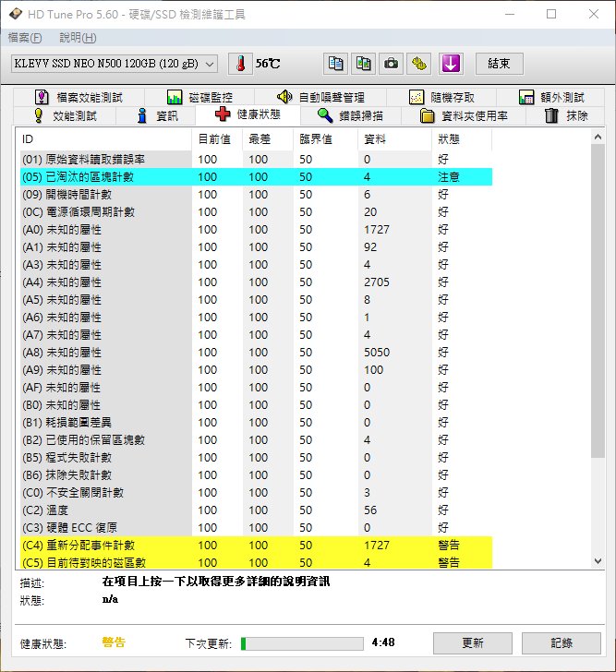
Task: Click the scrollbar down arrow
Action: pyautogui.click(x=598, y=560)
